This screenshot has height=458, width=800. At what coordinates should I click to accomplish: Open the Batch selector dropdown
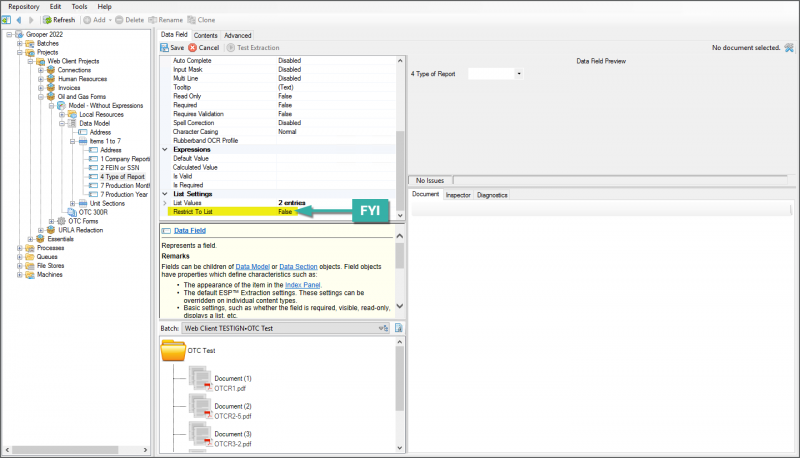[x=383, y=328]
